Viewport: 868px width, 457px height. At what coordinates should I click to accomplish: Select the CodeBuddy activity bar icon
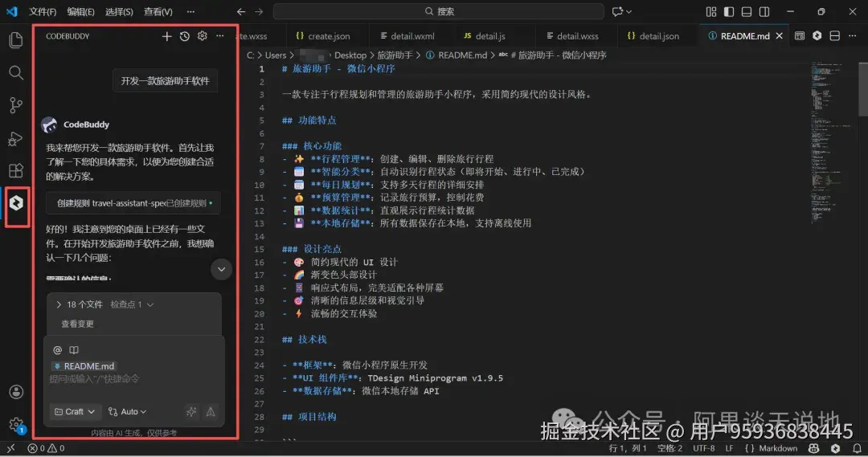pyautogui.click(x=16, y=203)
